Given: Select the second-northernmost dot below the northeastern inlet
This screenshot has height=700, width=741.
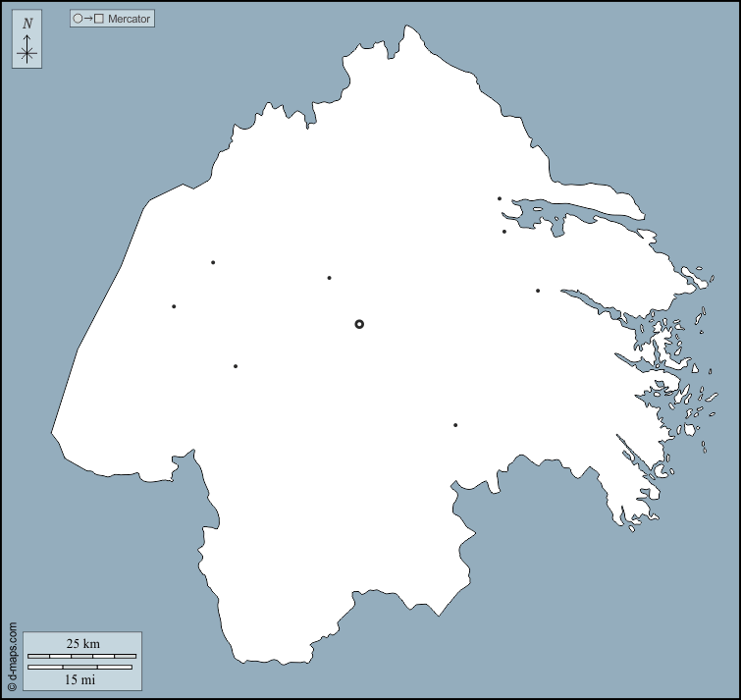Looking at the screenshot, I should click(x=504, y=232).
